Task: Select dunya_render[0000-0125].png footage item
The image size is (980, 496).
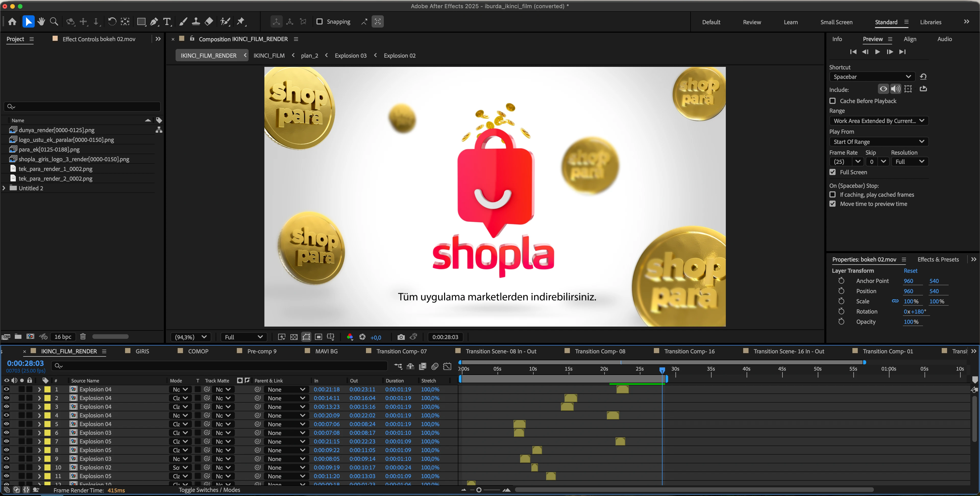Action: click(x=56, y=130)
